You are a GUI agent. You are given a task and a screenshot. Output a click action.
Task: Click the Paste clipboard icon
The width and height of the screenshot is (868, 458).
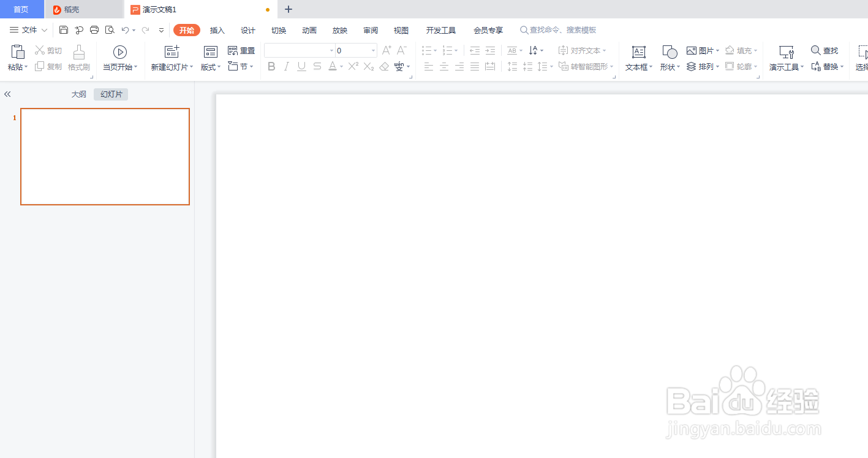[18, 52]
